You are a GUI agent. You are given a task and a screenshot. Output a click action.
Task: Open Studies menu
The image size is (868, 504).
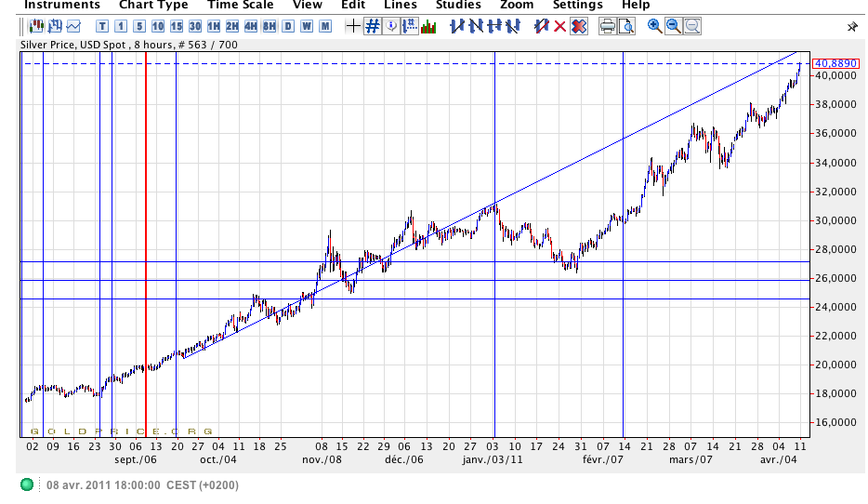point(458,5)
